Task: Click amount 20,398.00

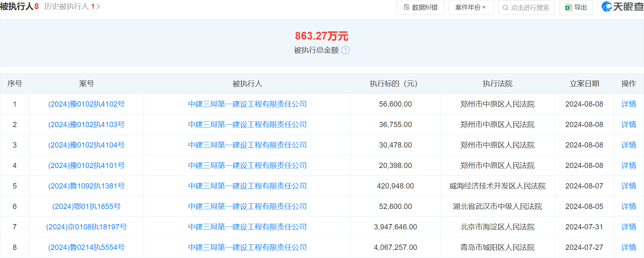Action: click(x=395, y=166)
